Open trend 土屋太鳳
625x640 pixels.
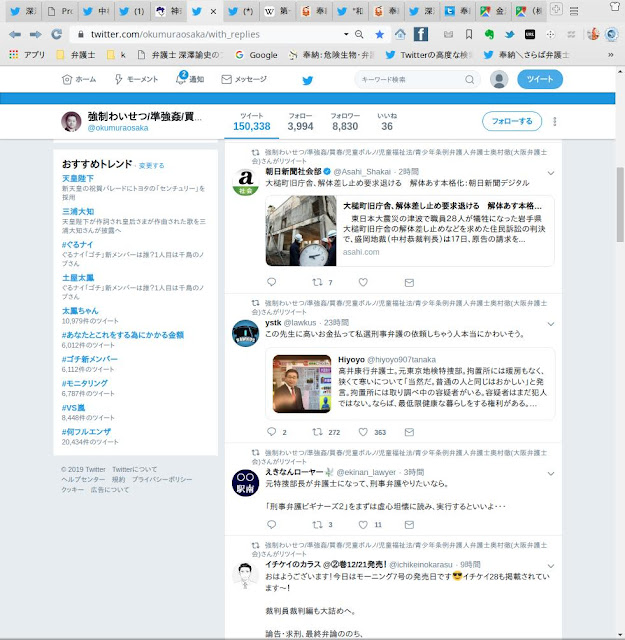pyautogui.click(x=78, y=278)
